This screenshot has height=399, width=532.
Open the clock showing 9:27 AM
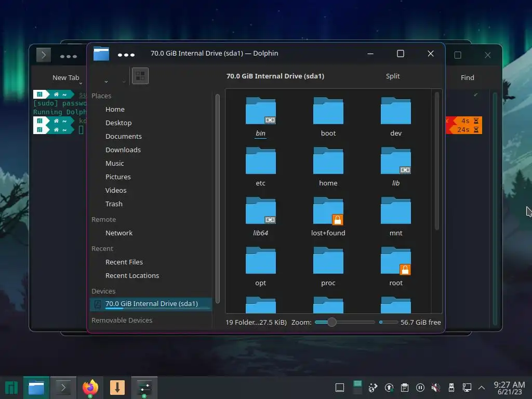point(509,388)
